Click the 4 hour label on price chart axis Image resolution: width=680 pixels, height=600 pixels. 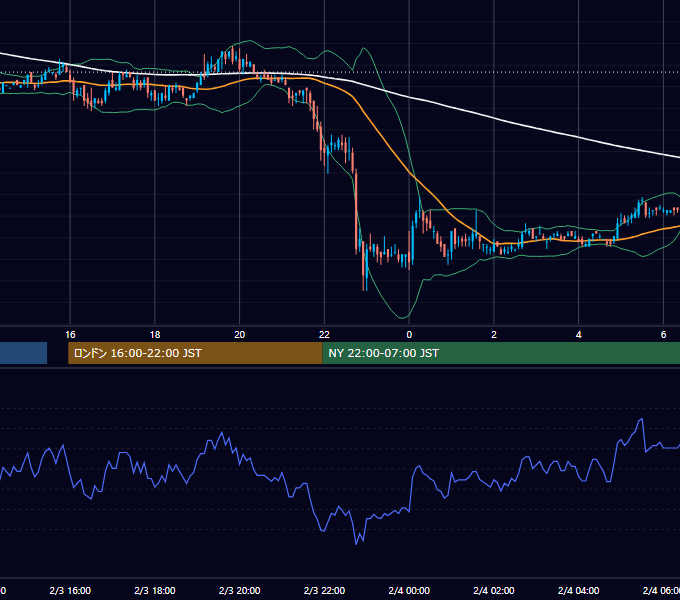pyautogui.click(x=579, y=335)
